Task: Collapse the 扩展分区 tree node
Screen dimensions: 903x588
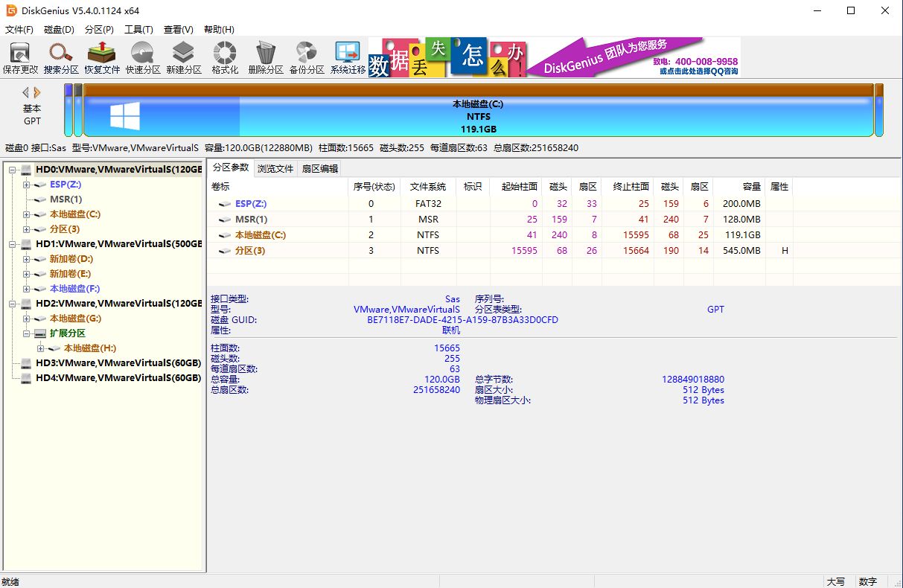Action: coord(27,333)
